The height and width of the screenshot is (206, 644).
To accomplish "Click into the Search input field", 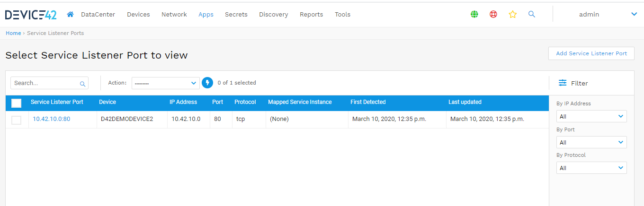I will [45, 83].
